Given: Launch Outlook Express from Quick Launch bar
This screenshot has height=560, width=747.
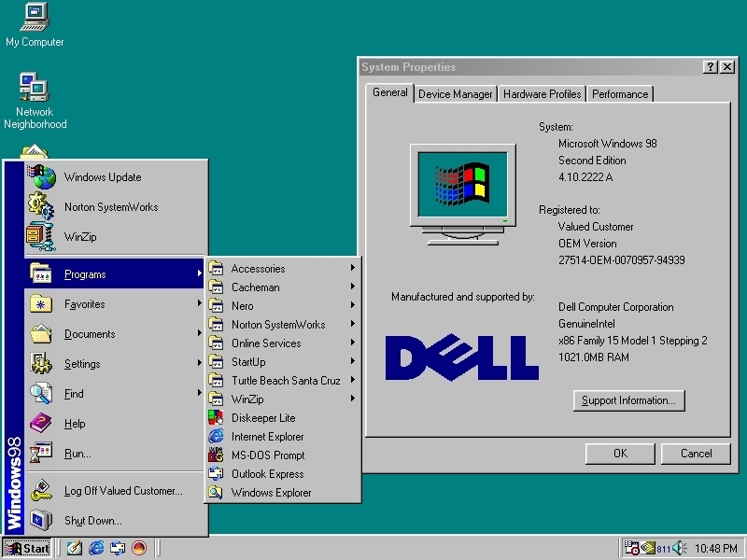Looking at the screenshot, I should click(x=118, y=549).
